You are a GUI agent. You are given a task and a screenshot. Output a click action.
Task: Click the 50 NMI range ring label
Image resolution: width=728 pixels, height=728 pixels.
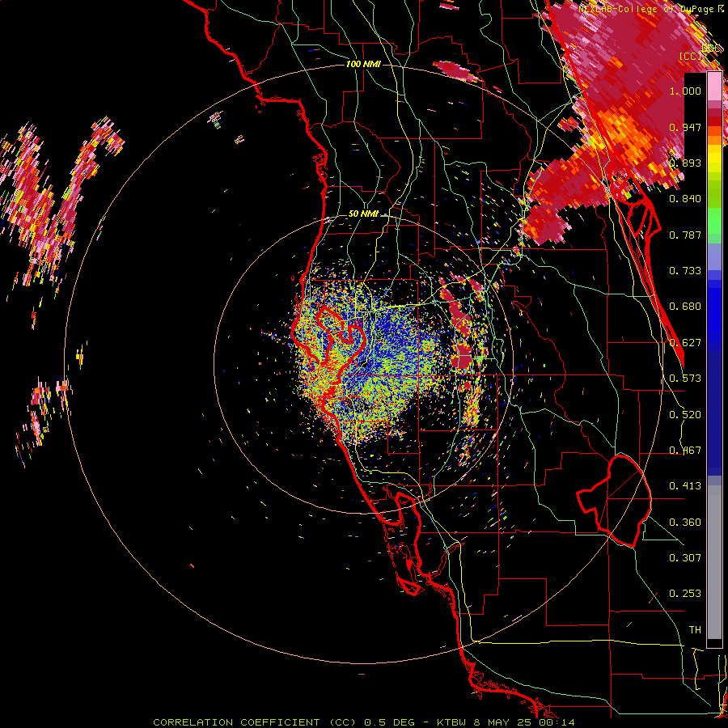(363, 214)
